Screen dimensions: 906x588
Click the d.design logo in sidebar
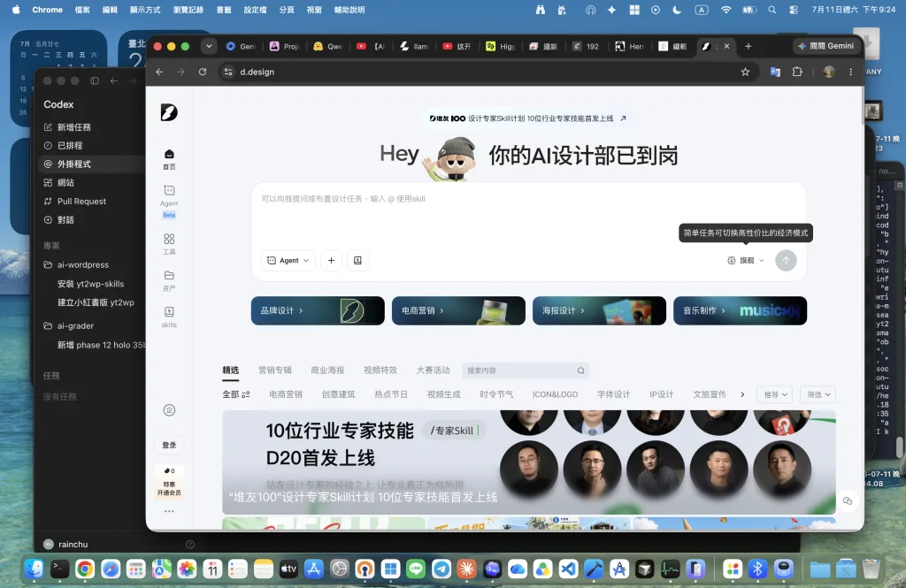click(x=169, y=112)
